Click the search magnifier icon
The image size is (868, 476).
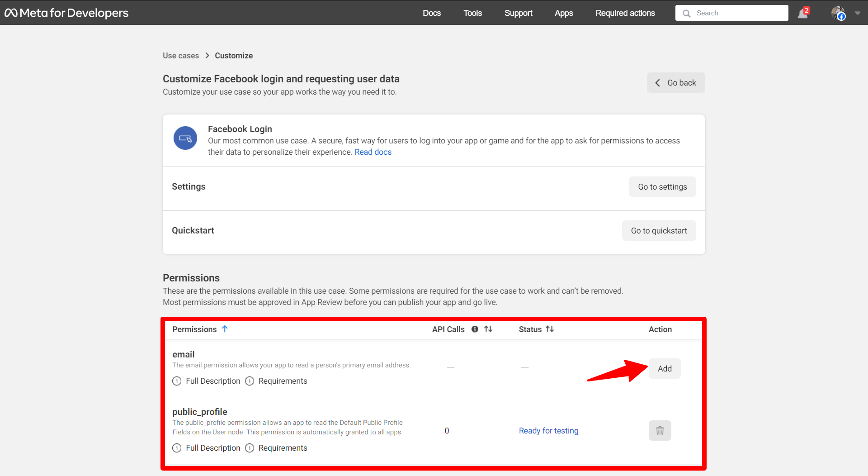(687, 13)
